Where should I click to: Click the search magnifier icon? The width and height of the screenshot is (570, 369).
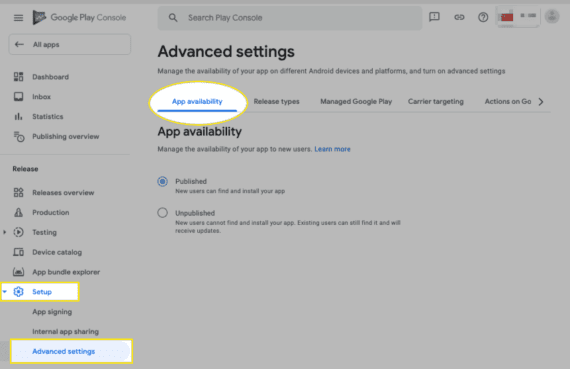(173, 17)
